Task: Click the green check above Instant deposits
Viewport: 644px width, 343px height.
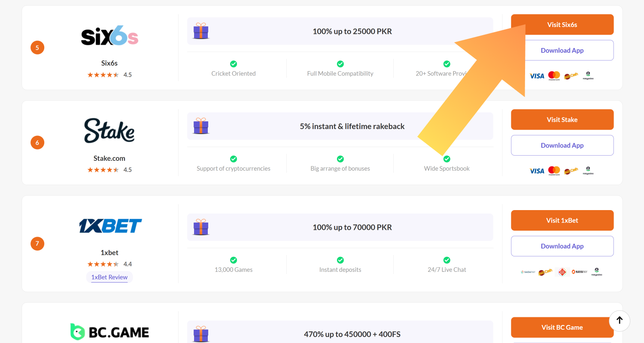Action: coord(340,260)
